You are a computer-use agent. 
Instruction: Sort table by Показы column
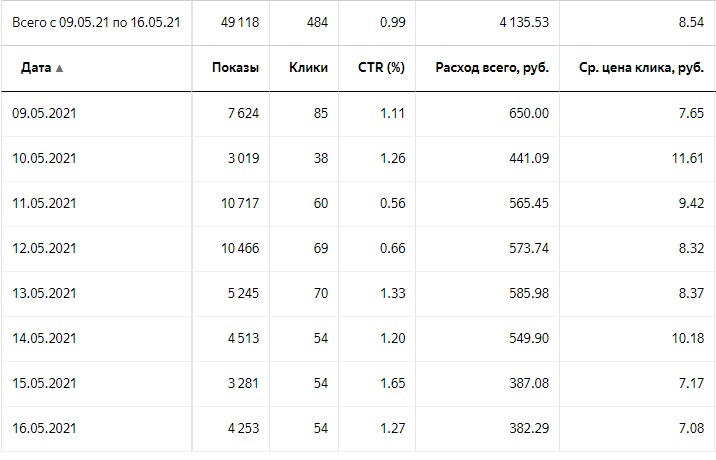coord(235,68)
